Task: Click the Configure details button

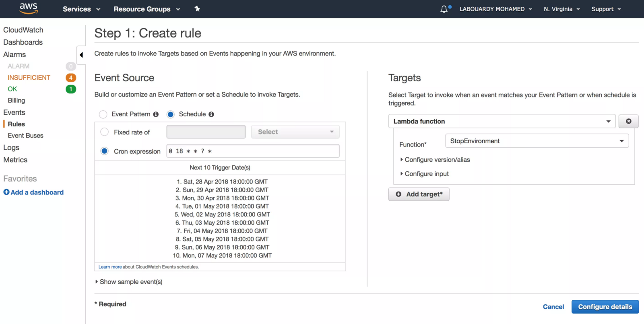Action: (605, 307)
